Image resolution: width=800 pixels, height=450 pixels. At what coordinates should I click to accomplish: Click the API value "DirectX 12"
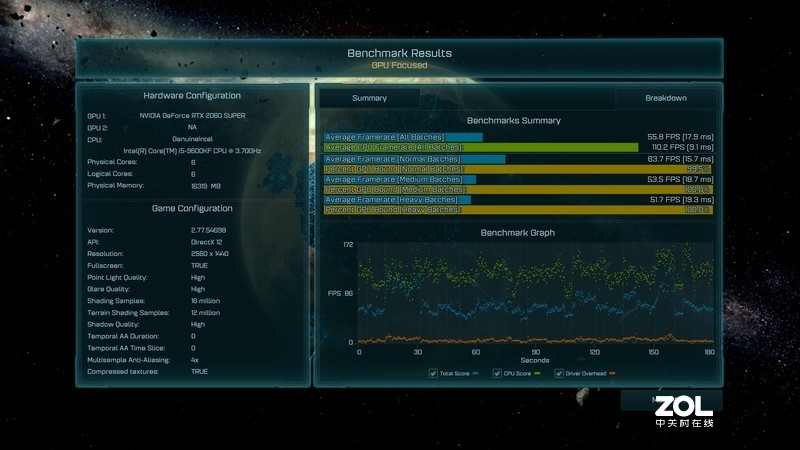click(207, 242)
